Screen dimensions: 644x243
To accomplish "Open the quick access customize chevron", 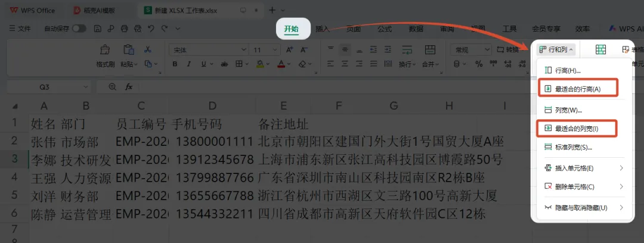I will [178, 29].
